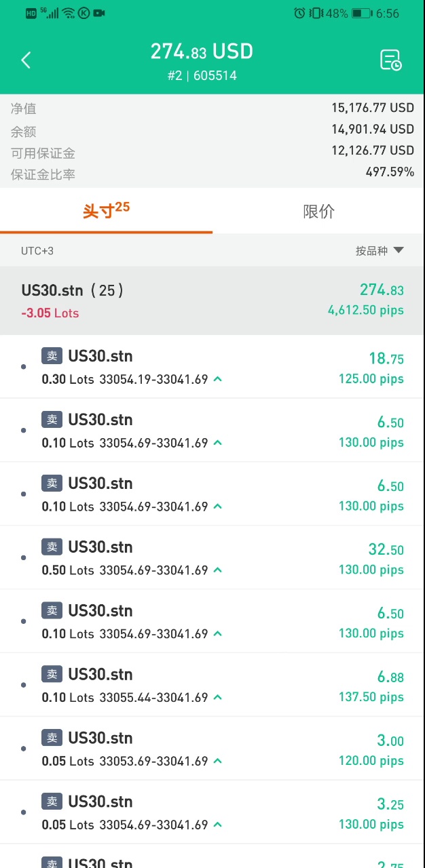Tap the sell badge on the 0.30 lot position

coord(52,356)
